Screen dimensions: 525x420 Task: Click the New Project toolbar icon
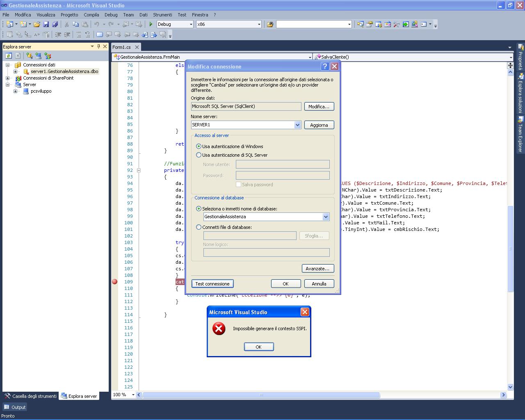9,24
